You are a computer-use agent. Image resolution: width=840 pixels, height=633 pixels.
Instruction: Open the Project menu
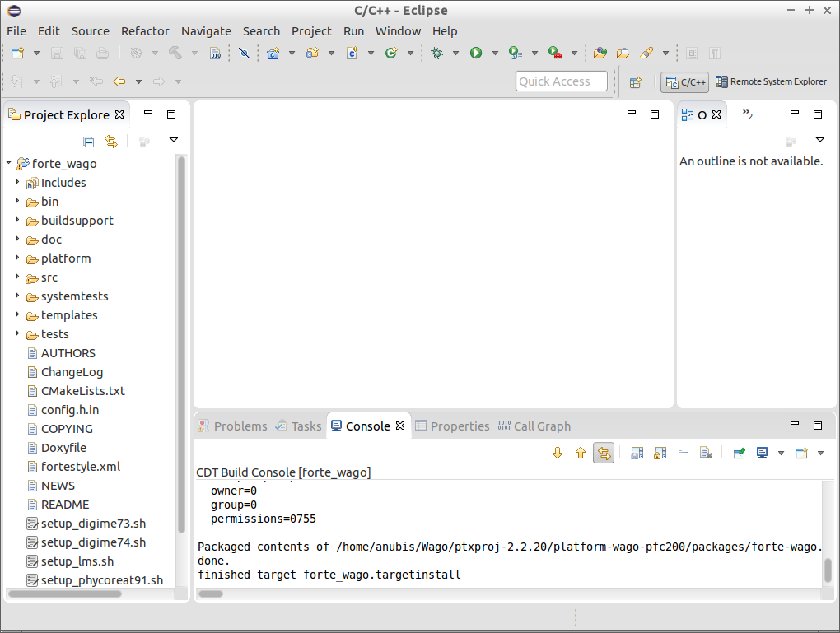311,30
